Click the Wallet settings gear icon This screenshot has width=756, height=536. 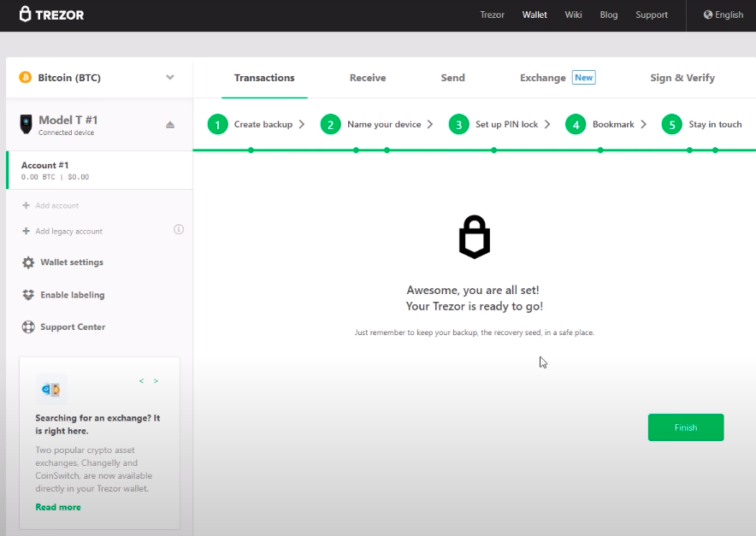point(28,262)
